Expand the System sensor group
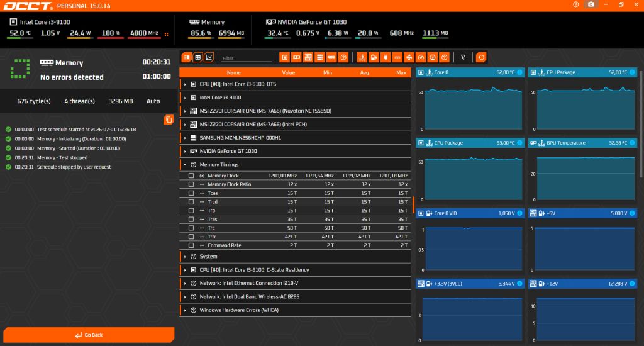This screenshot has height=346, width=644. coord(185,257)
